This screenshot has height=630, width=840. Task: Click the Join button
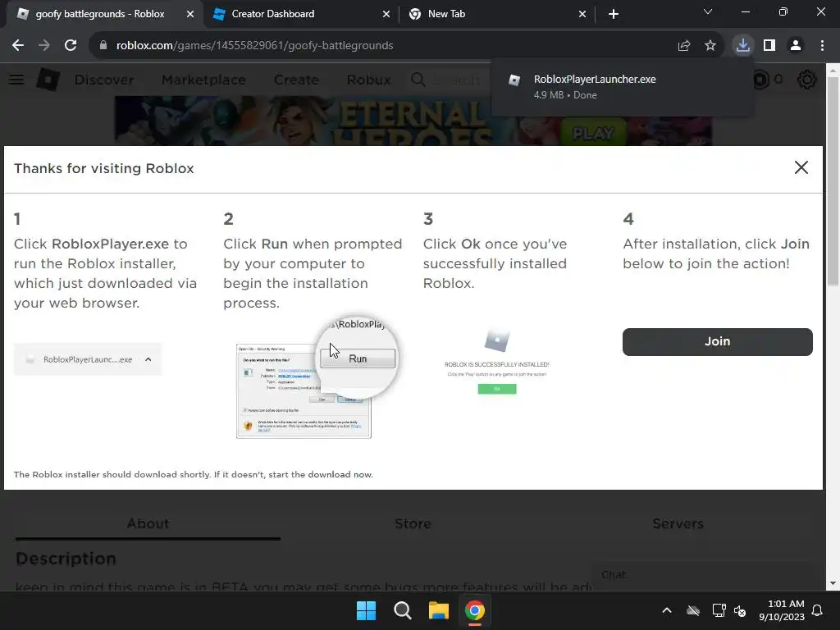click(717, 342)
